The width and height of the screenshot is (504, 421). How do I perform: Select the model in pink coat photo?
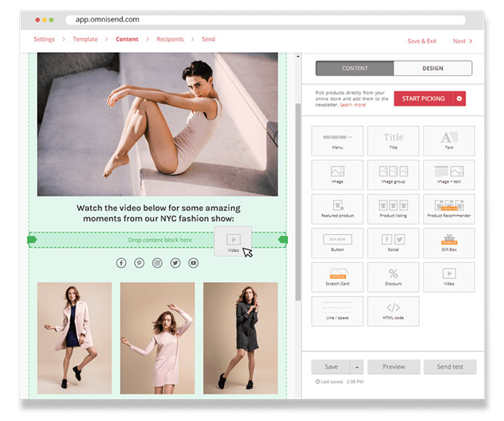click(x=75, y=338)
